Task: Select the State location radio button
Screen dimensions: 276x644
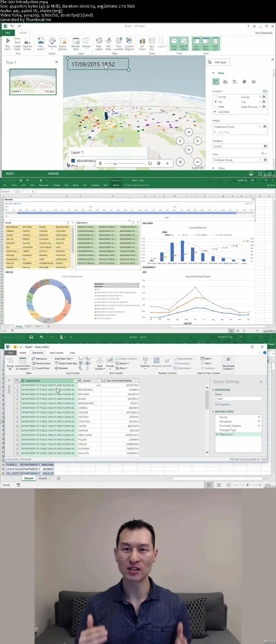Action: pyautogui.click(x=216, y=107)
